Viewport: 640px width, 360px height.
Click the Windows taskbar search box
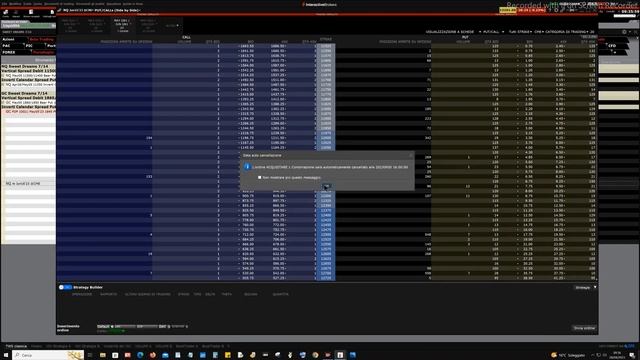[x=48, y=355]
